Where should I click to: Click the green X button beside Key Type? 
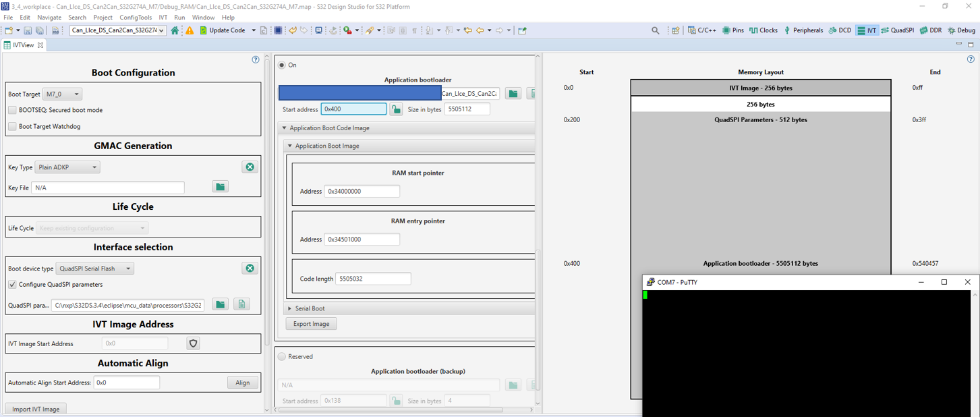(250, 167)
